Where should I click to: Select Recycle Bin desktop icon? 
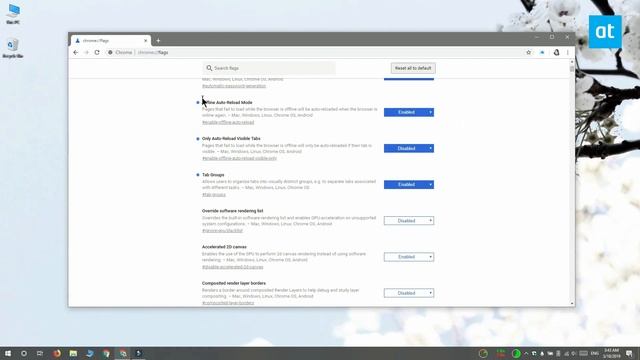pyautogui.click(x=13, y=48)
